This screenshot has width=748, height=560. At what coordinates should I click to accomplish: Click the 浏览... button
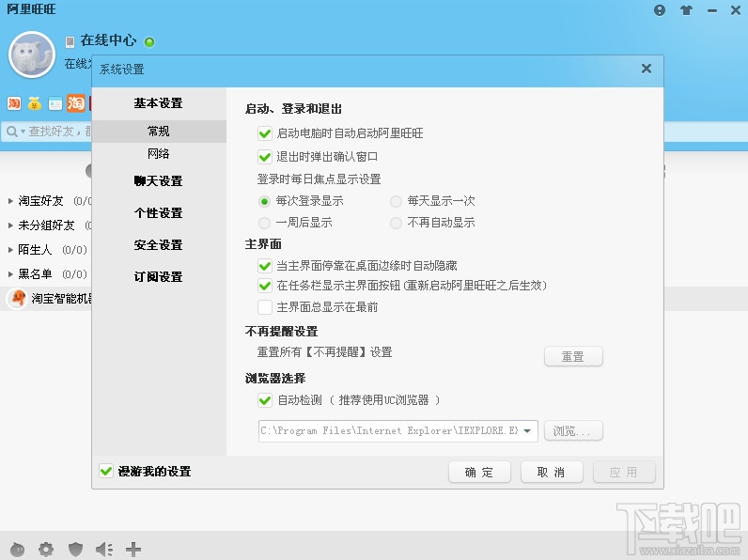[x=573, y=430]
